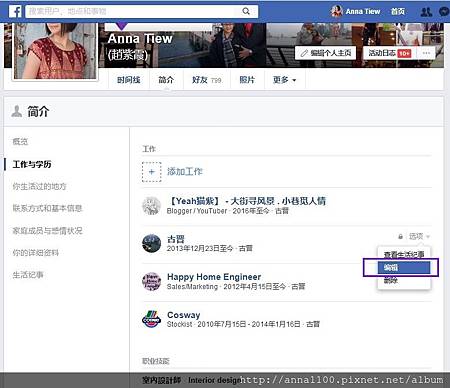Click the profile picture thumbnail
This screenshot has width=450, height=388.
pyautogui.click(x=55, y=51)
